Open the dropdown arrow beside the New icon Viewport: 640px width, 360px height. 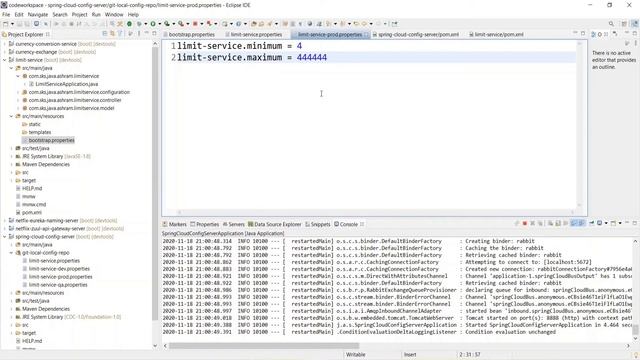click(x=12, y=24)
